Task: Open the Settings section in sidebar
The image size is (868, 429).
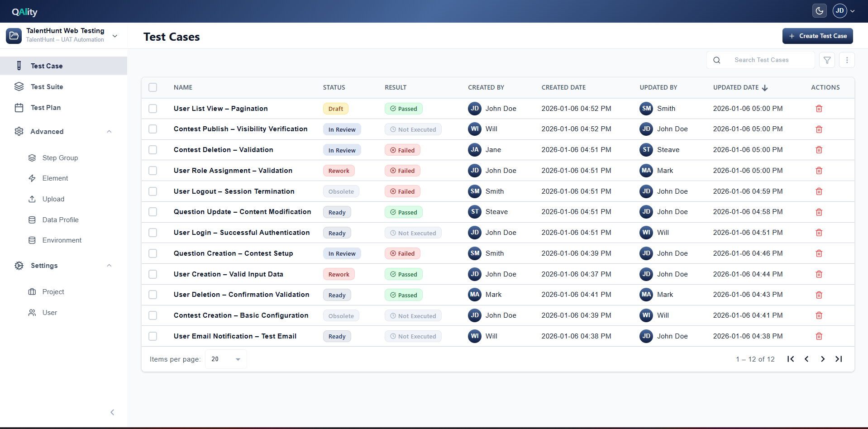Action: coord(44,266)
